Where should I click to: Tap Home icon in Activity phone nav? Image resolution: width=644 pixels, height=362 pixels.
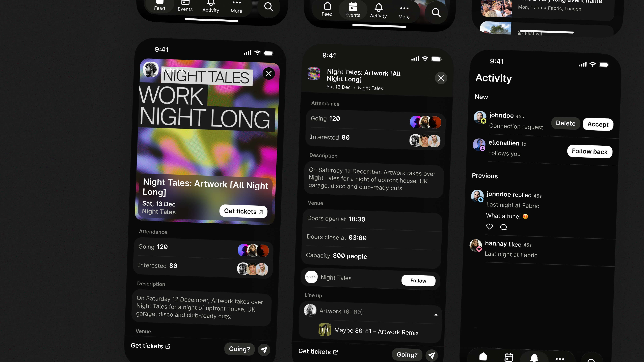point(483,356)
